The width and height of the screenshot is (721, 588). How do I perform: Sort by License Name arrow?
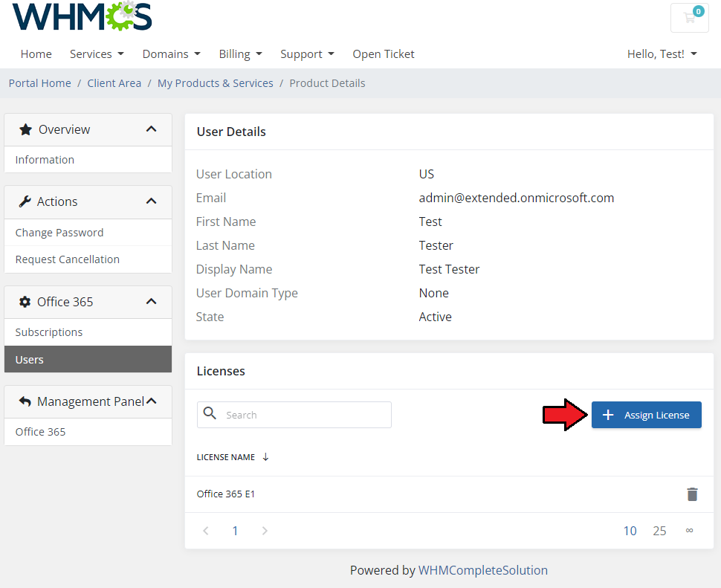266,457
